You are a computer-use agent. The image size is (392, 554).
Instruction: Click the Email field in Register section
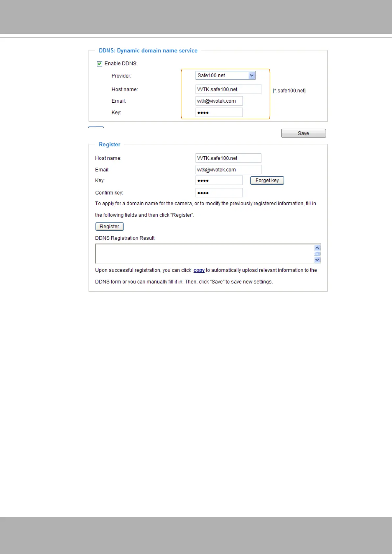coord(228,170)
